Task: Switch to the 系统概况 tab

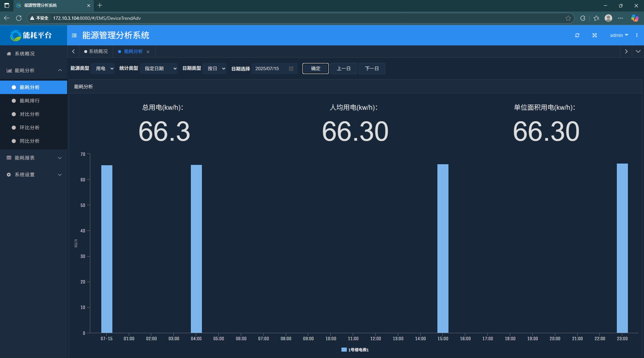Action: [96, 51]
